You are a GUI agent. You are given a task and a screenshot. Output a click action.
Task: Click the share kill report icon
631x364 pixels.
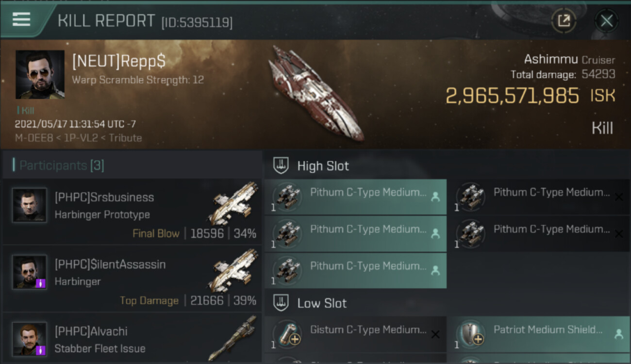pyautogui.click(x=564, y=20)
